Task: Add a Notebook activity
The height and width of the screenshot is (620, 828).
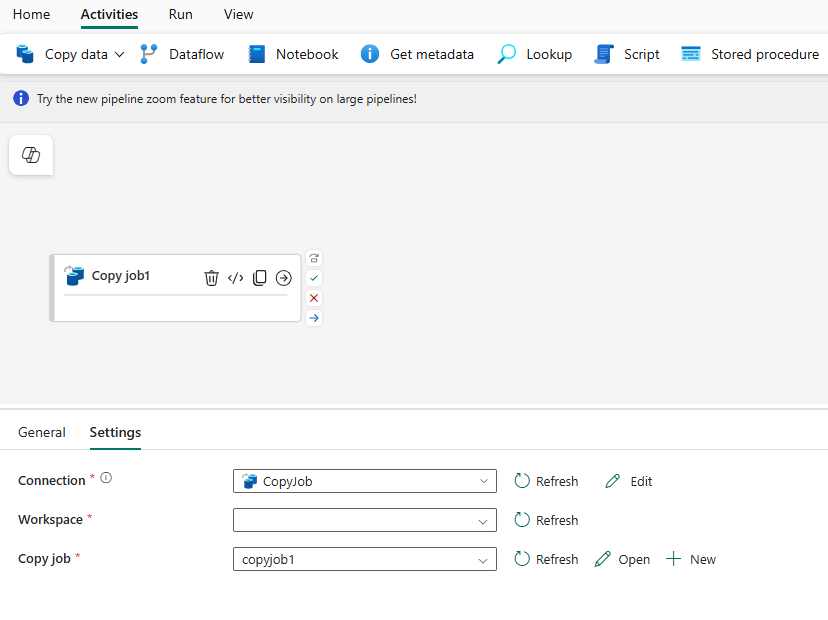Action: coord(292,54)
